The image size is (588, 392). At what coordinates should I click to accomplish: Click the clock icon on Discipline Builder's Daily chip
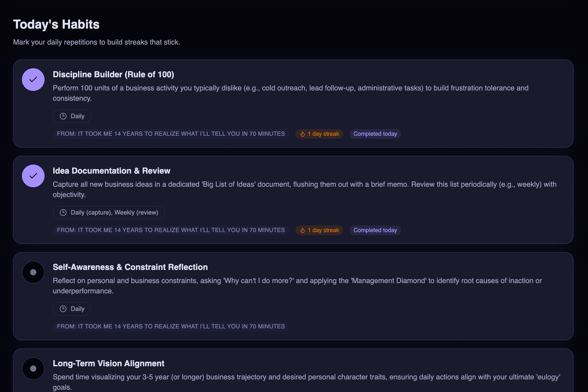63,116
